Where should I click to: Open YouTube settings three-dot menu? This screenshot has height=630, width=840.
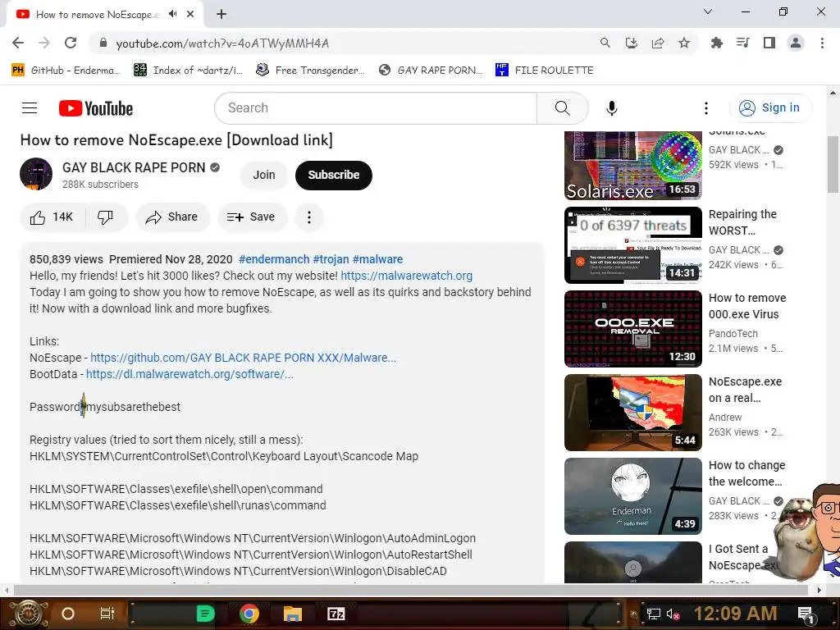coord(706,108)
